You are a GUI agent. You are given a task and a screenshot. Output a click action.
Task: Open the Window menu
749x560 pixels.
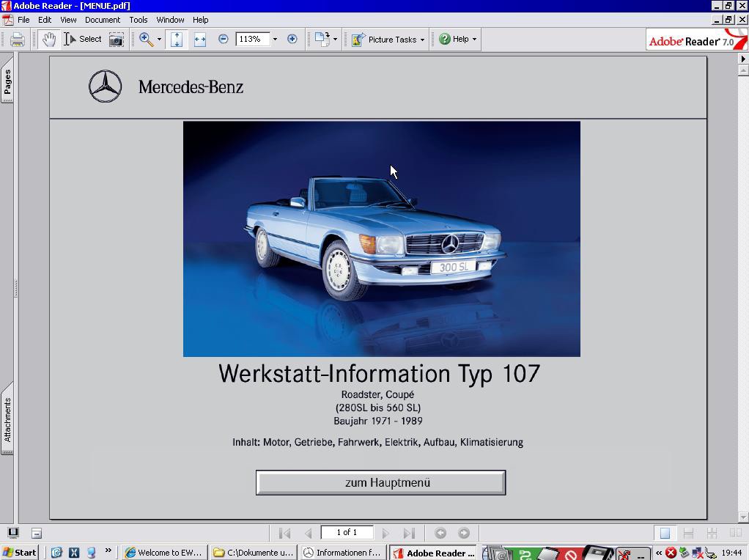[171, 20]
